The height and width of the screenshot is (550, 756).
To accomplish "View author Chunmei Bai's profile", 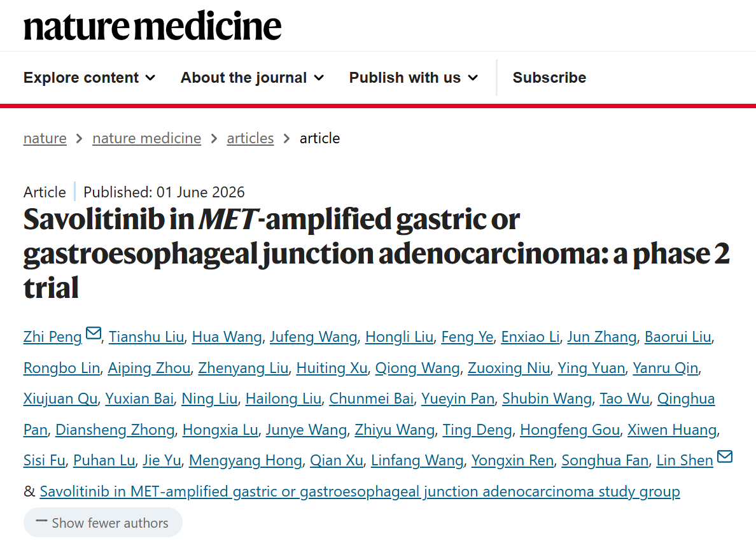I will pyautogui.click(x=371, y=399).
